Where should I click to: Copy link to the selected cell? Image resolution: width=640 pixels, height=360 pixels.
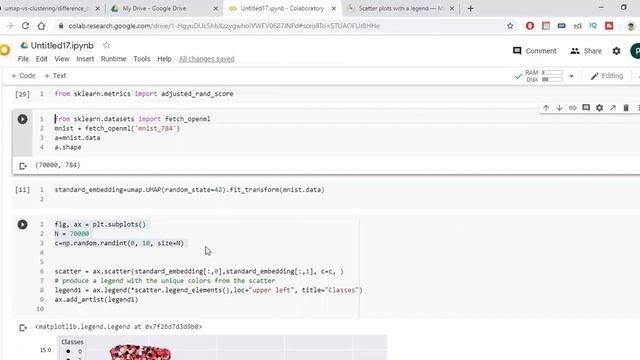click(x=573, y=108)
